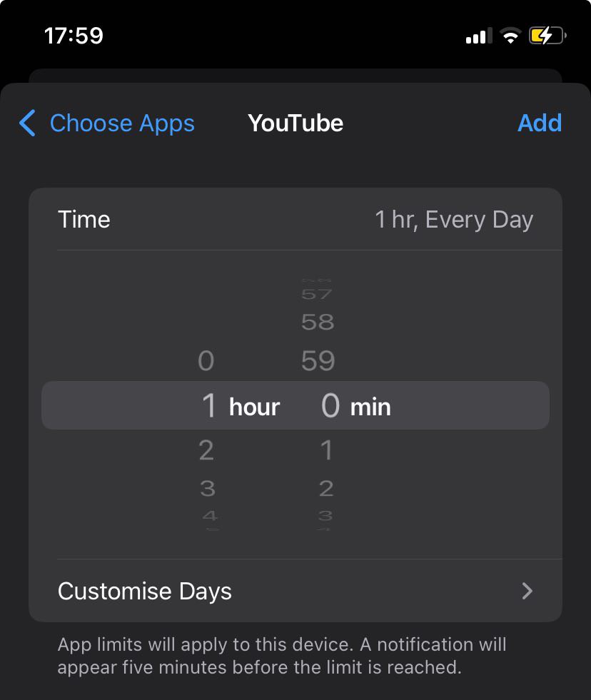Select 3 in the hours picker

click(207, 489)
